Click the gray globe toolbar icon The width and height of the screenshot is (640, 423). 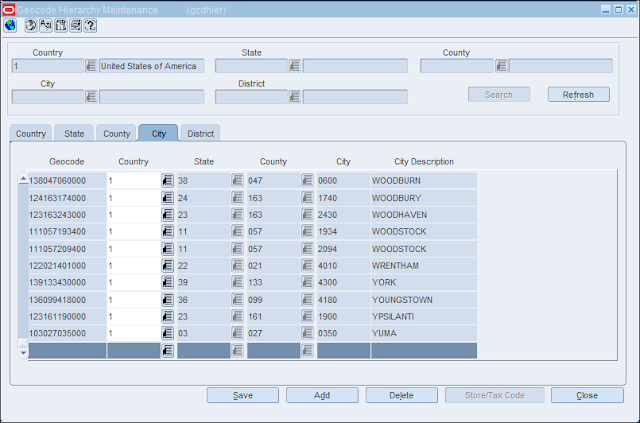tap(31, 26)
